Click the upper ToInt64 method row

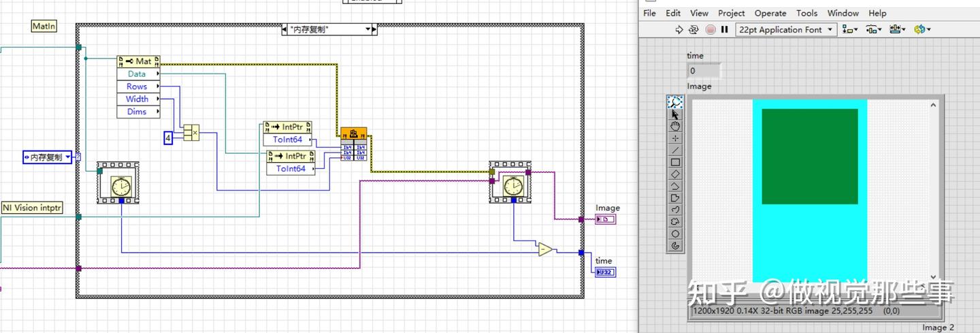[287, 140]
